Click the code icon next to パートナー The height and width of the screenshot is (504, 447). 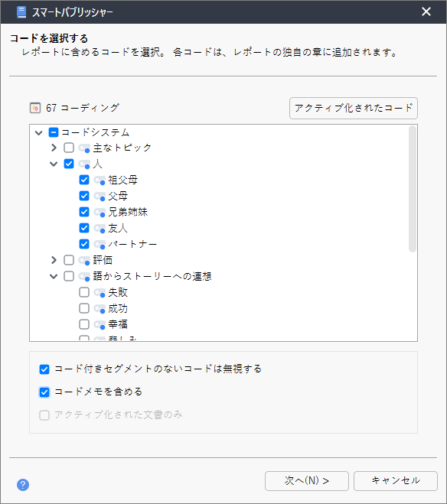pyautogui.click(x=100, y=245)
